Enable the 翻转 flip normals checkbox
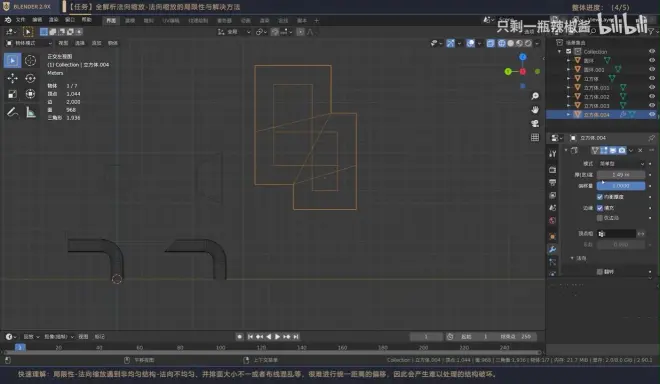 click(x=600, y=272)
